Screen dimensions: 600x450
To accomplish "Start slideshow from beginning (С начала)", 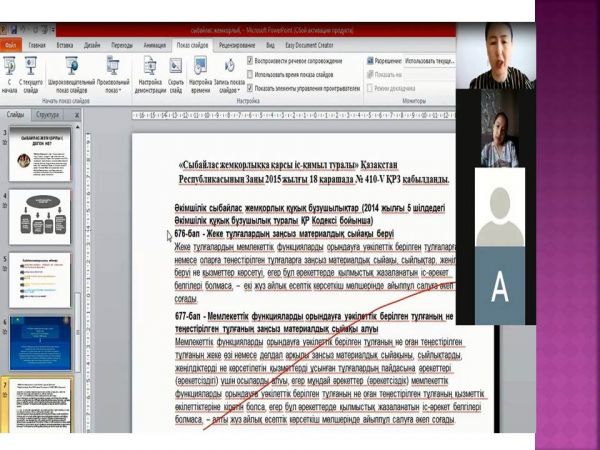I will point(9,71).
